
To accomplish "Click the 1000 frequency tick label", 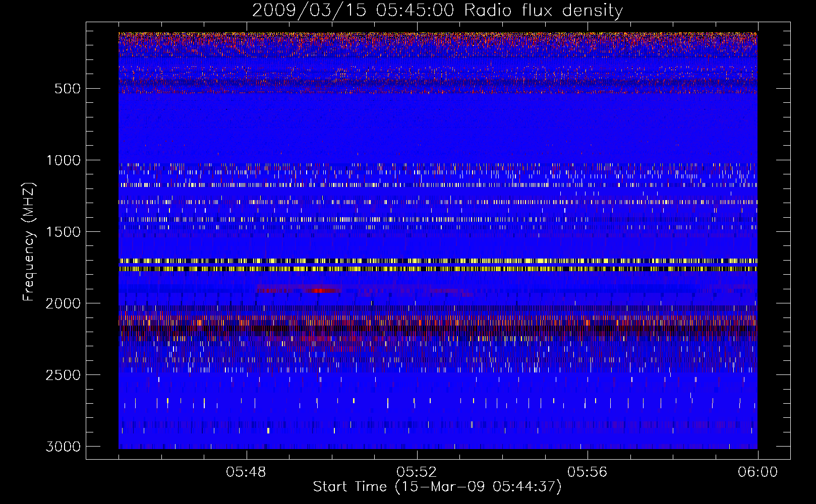I will coord(63,160).
